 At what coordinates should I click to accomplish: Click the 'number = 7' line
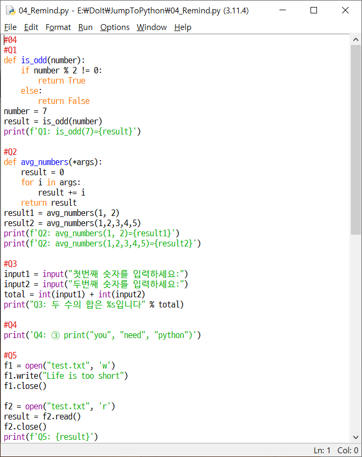pos(25,111)
